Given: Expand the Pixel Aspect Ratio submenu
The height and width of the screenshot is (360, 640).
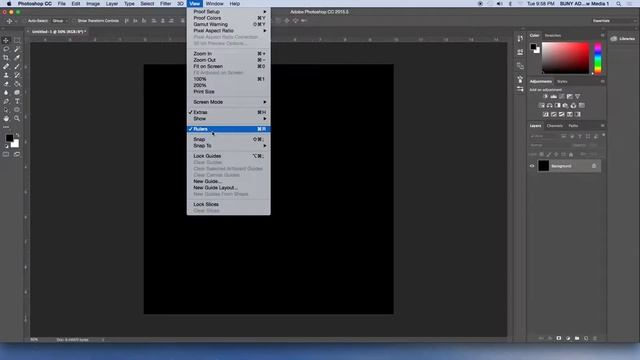Looking at the screenshot, I should coord(229,31).
